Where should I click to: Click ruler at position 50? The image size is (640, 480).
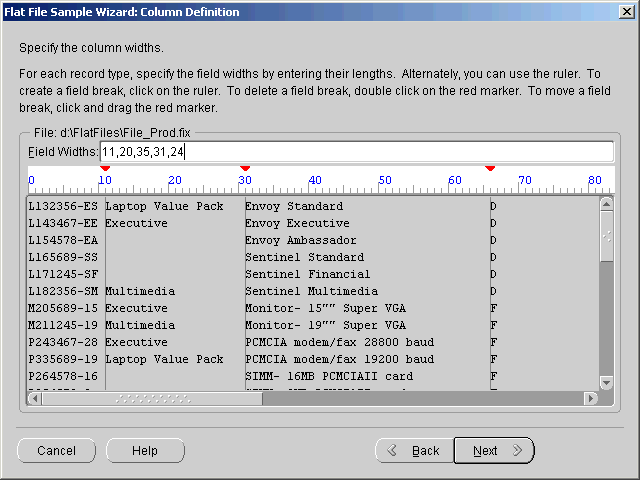(x=385, y=180)
